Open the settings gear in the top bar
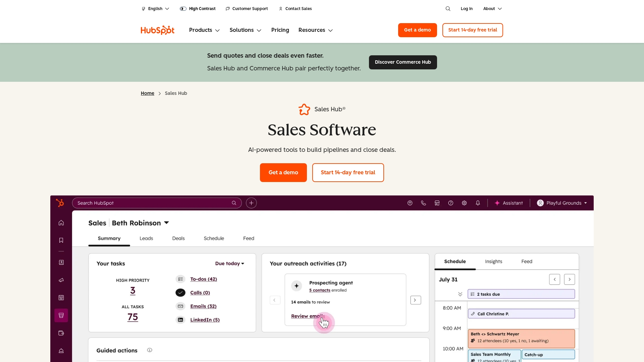 [x=464, y=203]
